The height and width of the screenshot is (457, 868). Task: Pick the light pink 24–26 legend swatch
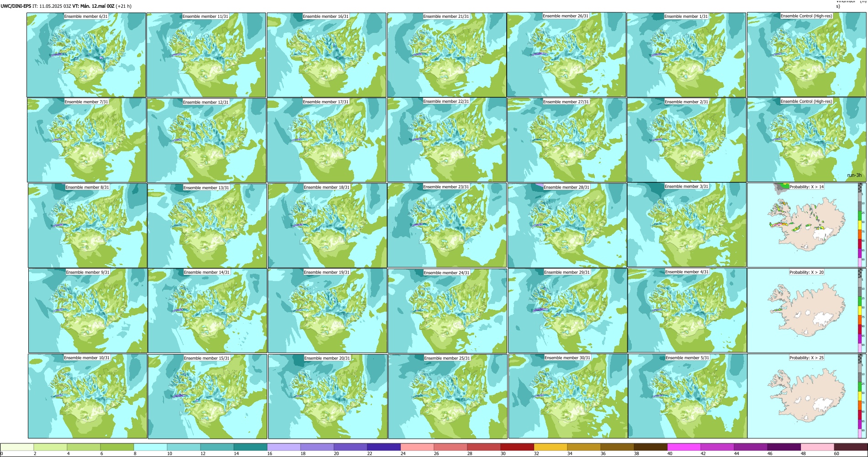[417, 447]
